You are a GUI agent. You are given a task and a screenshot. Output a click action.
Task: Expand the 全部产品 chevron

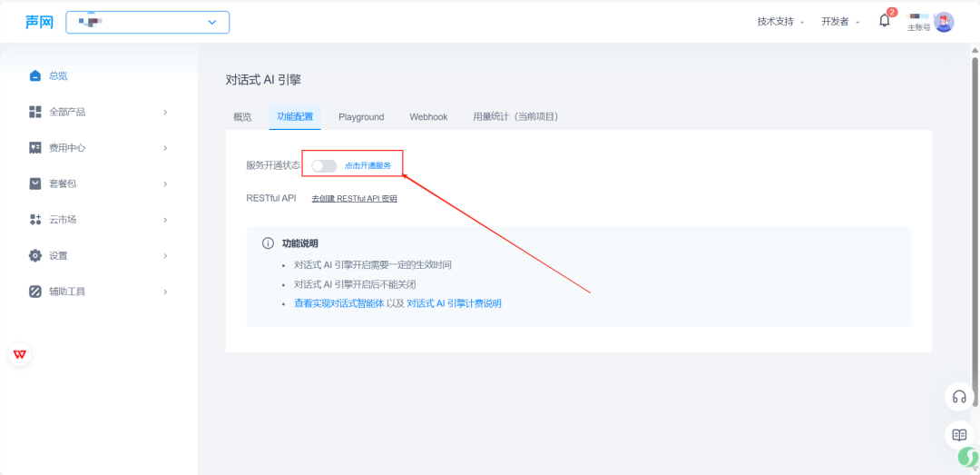165,112
